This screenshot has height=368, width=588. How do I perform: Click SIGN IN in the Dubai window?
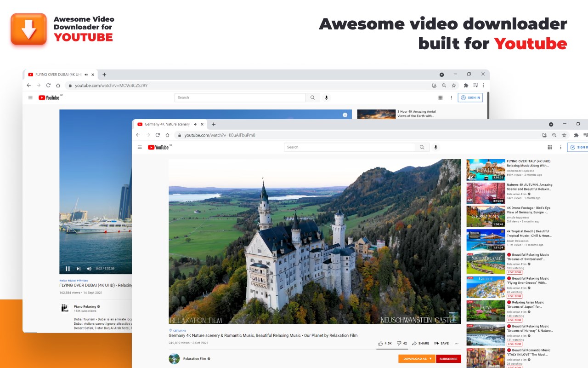click(x=470, y=98)
